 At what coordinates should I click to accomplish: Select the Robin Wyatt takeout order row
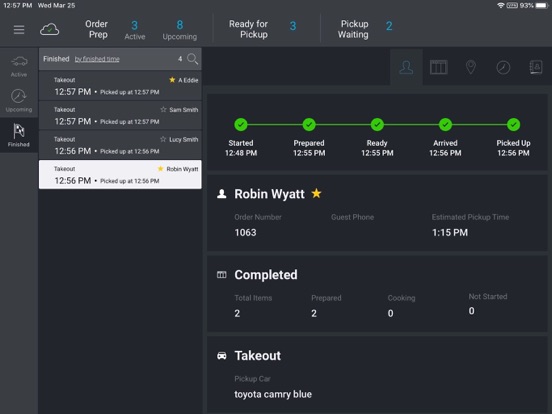coord(120,175)
